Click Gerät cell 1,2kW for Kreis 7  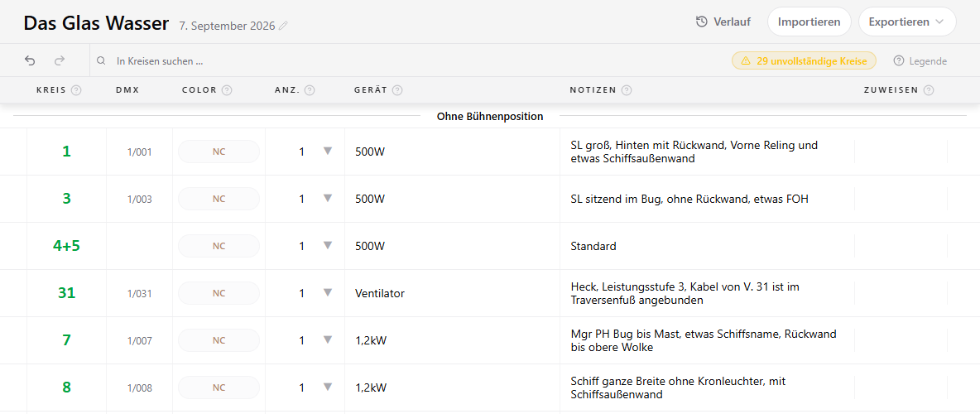click(452, 340)
